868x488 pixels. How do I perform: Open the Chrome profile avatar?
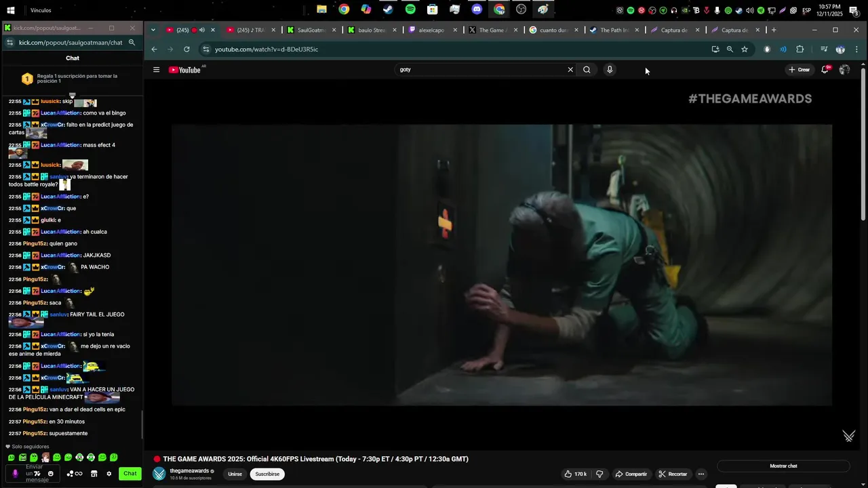[840, 49]
